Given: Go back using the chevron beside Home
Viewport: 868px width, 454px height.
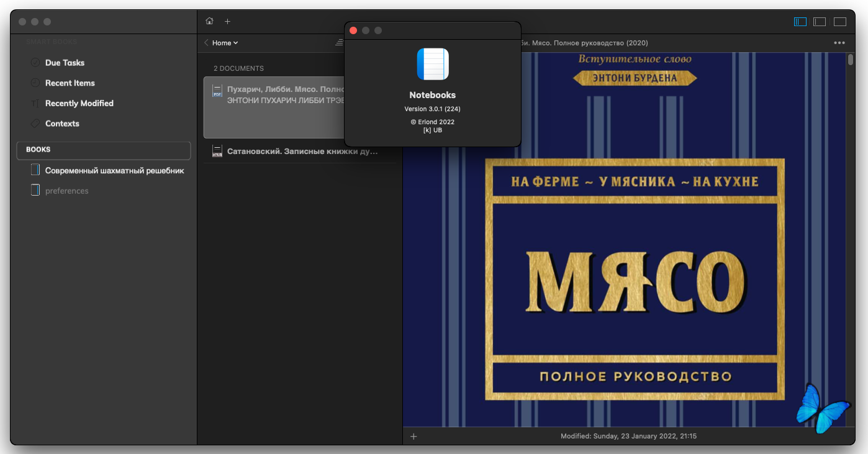Looking at the screenshot, I should click(206, 43).
